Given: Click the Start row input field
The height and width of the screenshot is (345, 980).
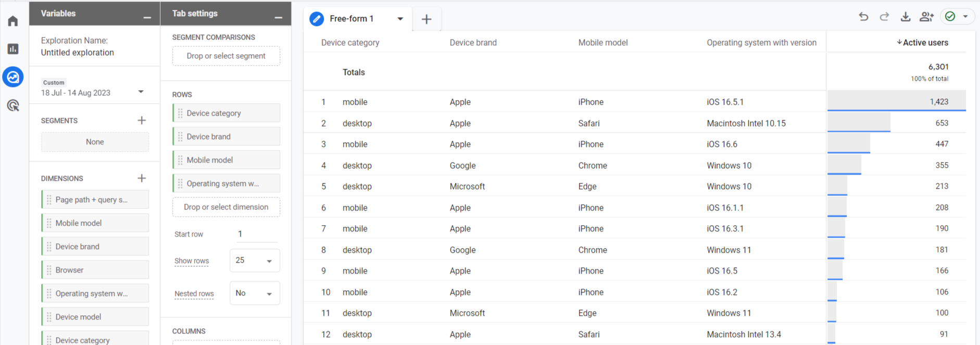Looking at the screenshot, I should click(256, 234).
